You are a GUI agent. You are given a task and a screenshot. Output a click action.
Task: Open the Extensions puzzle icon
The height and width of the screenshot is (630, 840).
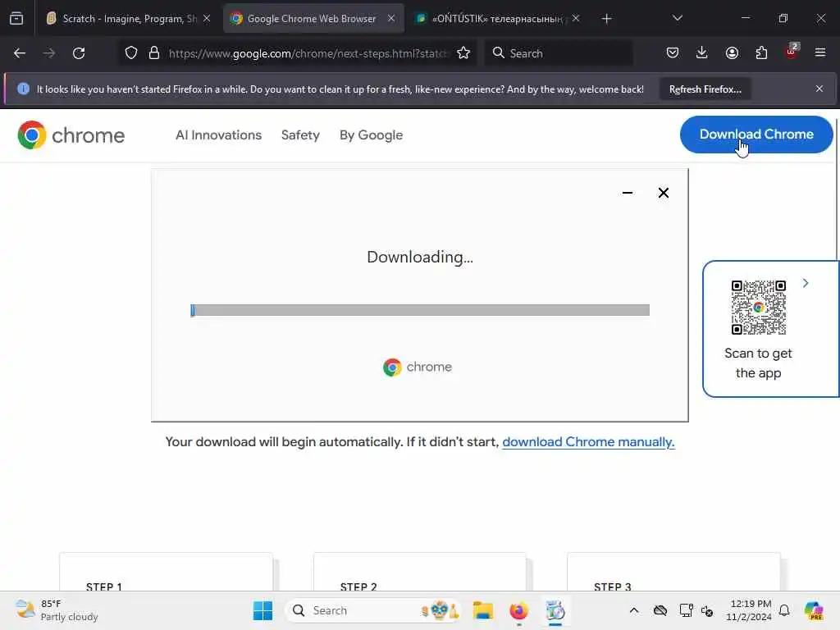pyautogui.click(x=761, y=53)
